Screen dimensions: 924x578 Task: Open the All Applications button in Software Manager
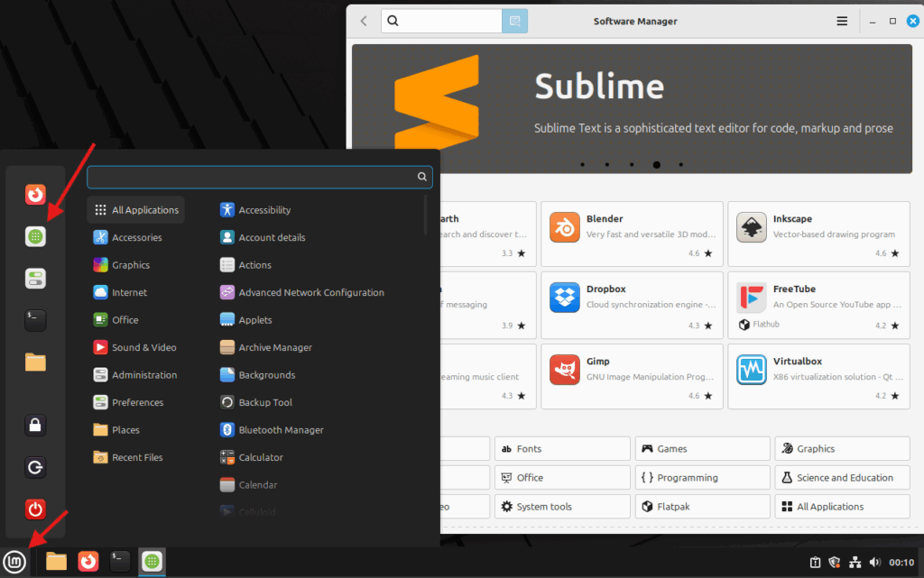(842, 506)
